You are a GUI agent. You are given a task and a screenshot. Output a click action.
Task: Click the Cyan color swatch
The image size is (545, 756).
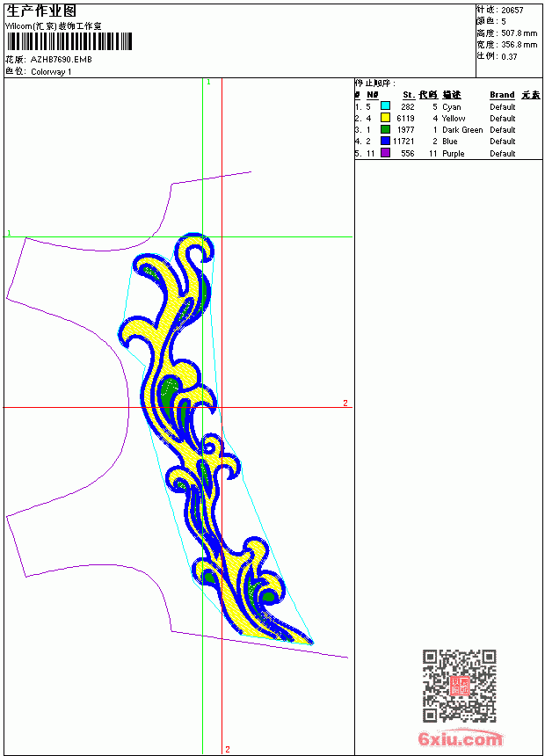point(385,105)
